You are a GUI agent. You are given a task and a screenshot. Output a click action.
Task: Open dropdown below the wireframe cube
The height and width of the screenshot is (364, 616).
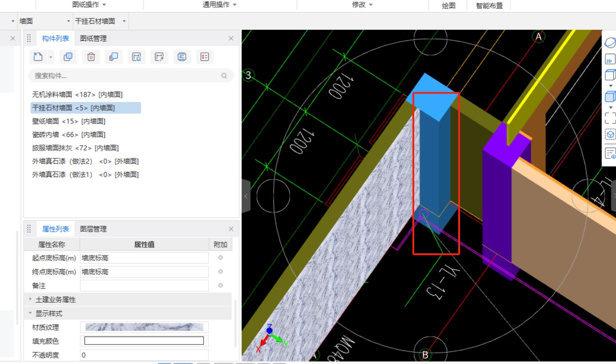click(x=610, y=85)
